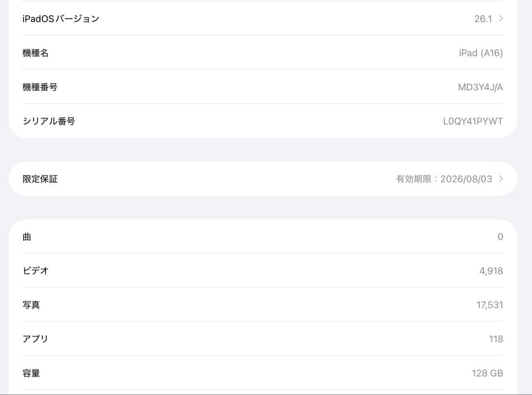Tap the 容量 value 128 GB
The width and height of the screenshot is (532, 395).
pos(487,373)
